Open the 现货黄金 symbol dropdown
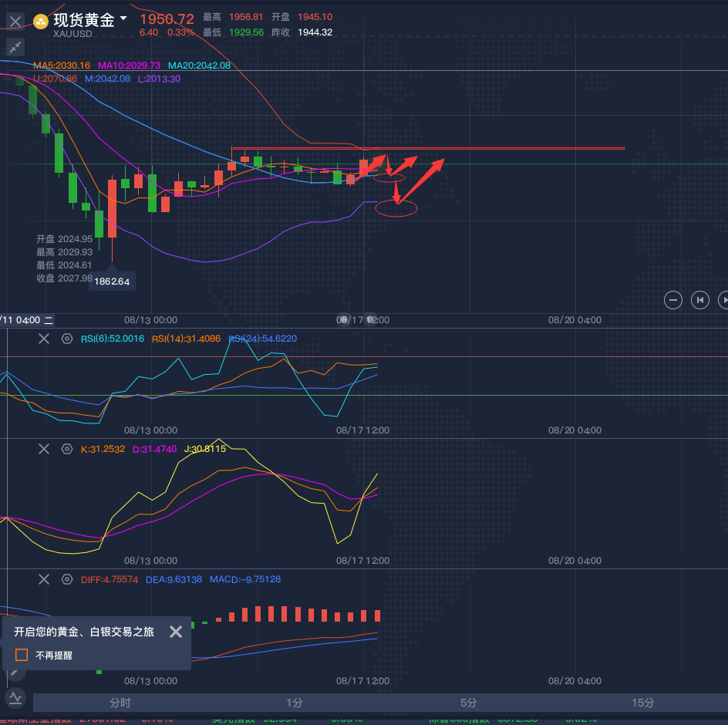The height and width of the screenshot is (725, 728). 123,19
